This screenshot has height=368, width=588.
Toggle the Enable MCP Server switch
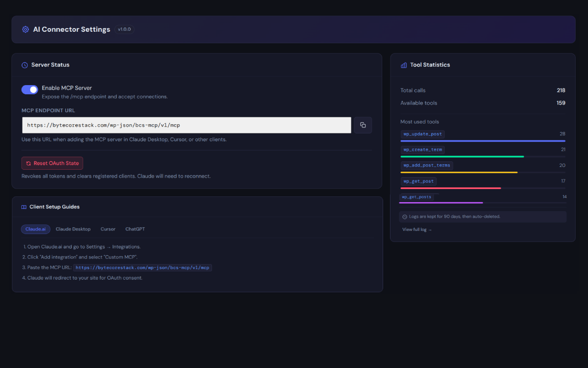click(x=30, y=89)
